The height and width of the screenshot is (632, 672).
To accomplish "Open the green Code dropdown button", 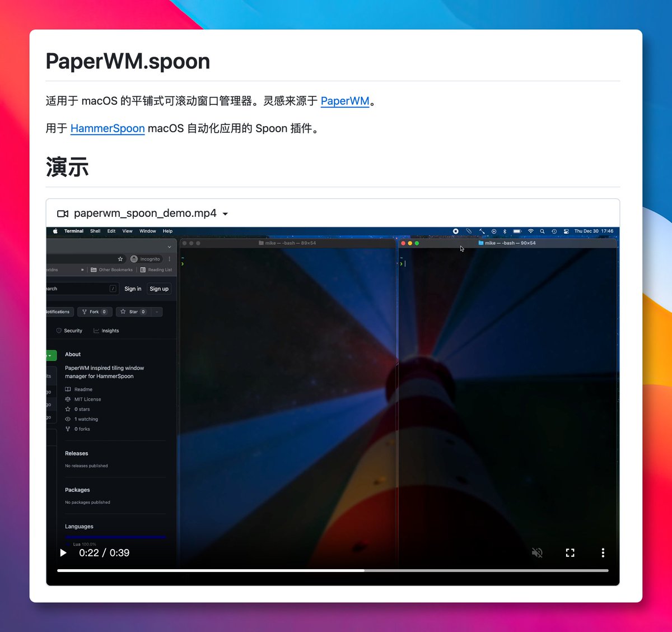I will (51, 355).
